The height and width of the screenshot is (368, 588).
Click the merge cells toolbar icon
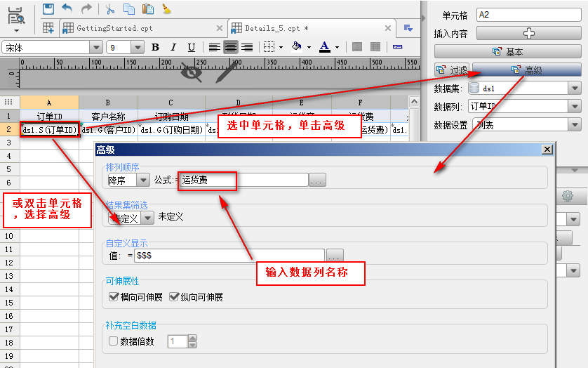pyautogui.click(x=357, y=47)
